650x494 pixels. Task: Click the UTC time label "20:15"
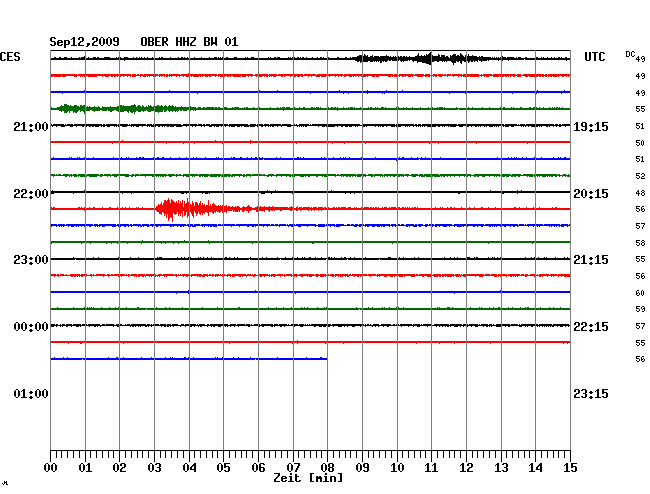[x=591, y=194]
